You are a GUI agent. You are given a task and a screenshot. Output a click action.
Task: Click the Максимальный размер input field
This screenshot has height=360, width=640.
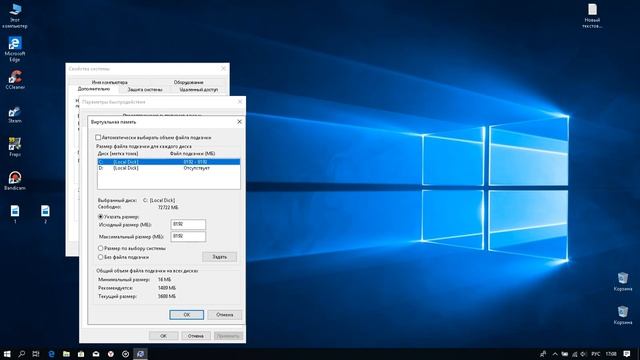coord(188,236)
